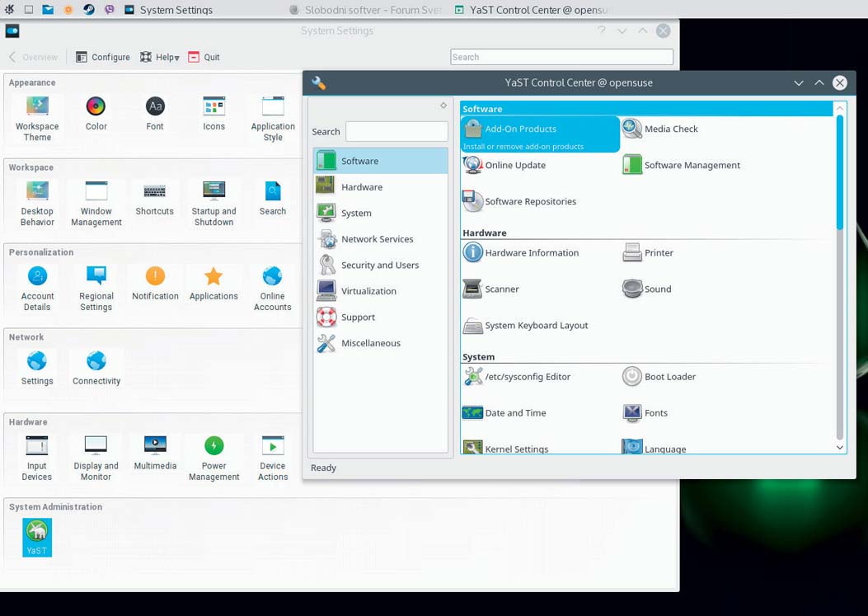Select Security and Users category
This screenshot has width=868, height=616.
(x=380, y=266)
